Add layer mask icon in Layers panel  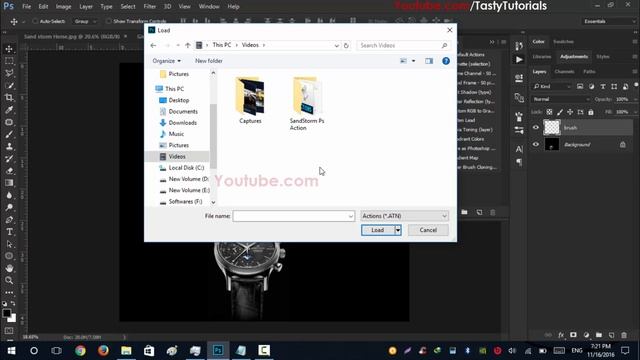click(573, 335)
